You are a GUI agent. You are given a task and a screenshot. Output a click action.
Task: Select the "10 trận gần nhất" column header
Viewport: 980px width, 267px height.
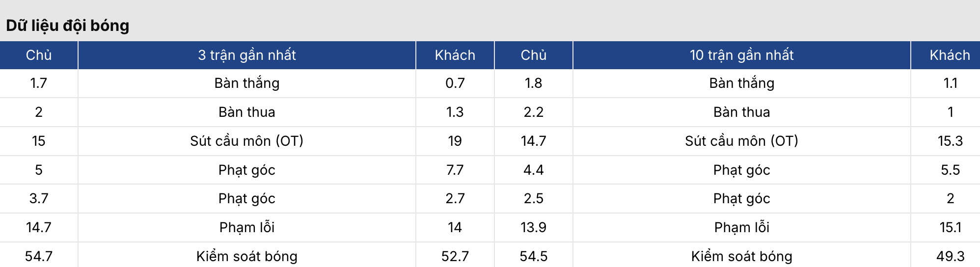(741, 55)
